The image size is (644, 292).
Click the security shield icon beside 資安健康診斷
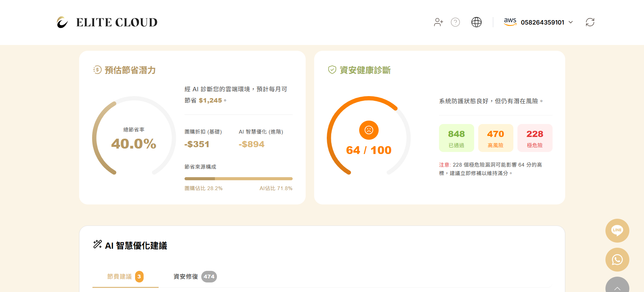(x=332, y=70)
